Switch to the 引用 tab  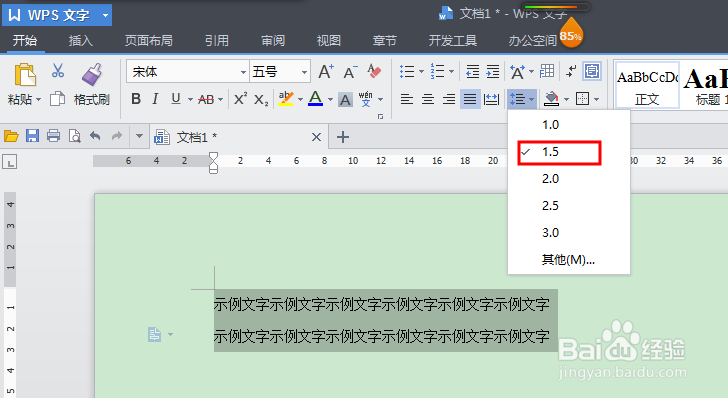click(x=217, y=41)
